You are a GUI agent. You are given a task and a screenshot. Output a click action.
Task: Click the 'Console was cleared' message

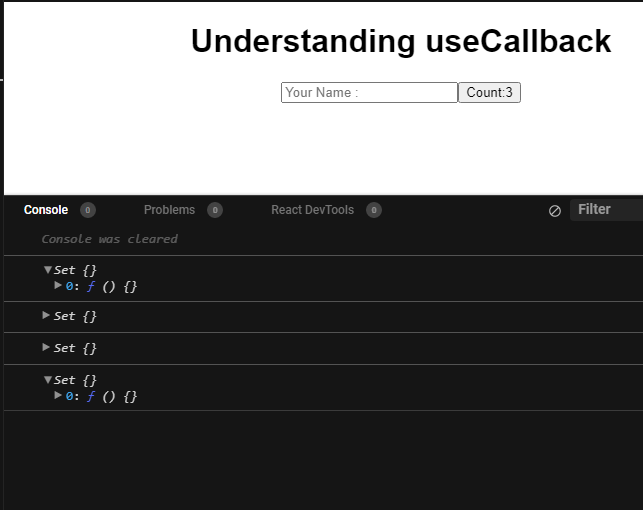(x=109, y=239)
